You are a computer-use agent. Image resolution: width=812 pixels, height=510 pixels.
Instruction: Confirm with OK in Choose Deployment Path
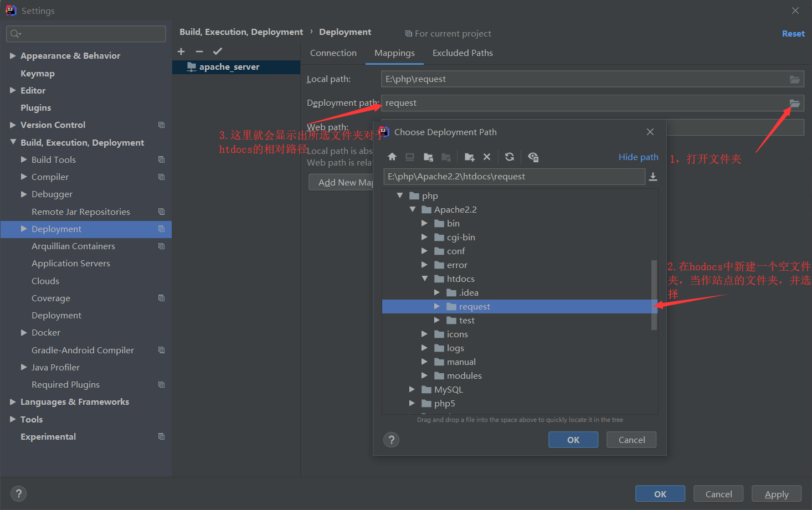[573, 439]
